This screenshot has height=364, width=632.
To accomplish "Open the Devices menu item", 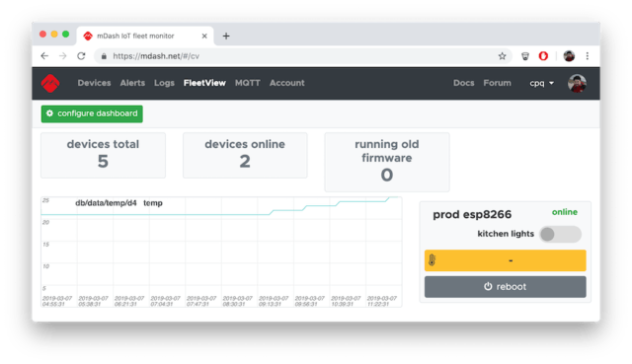I will point(95,83).
